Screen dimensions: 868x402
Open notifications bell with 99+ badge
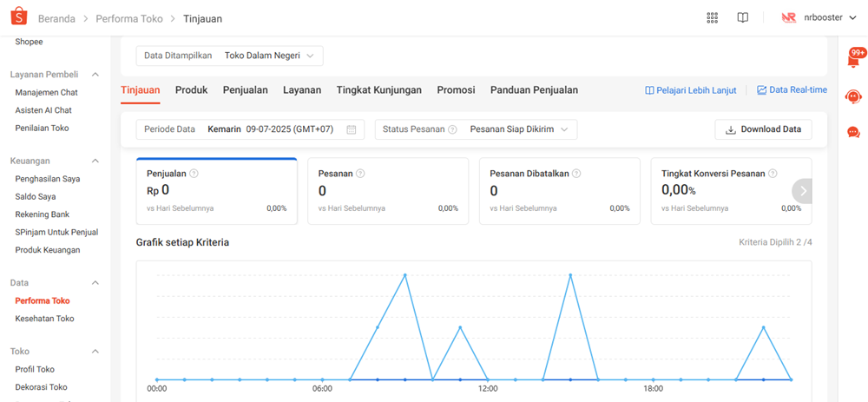click(853, 61)
